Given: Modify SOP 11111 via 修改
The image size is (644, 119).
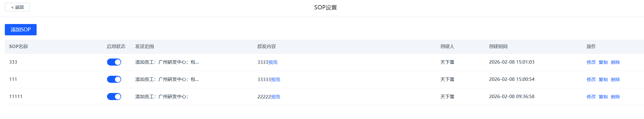Looking at the screenshot, I should [x=591, y=97].
